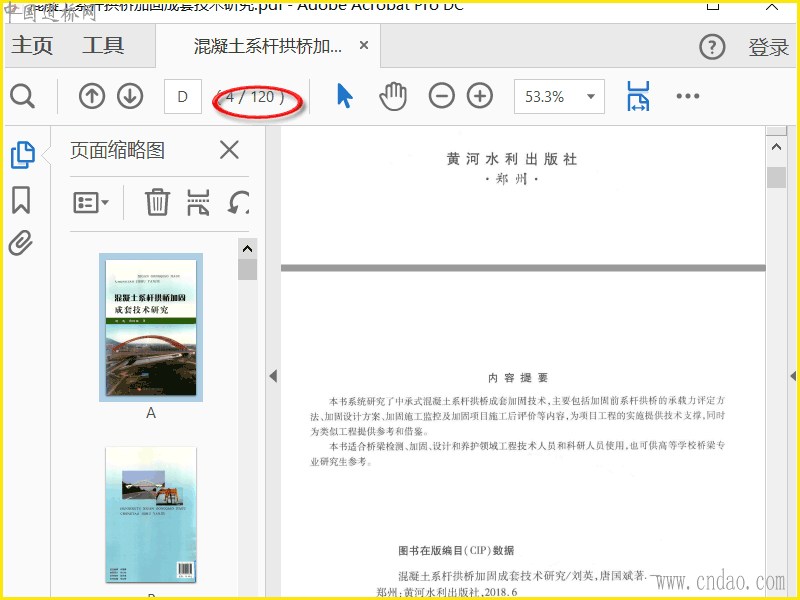Expand right tools pane arrow
This screenshot has height=600, width=800.
[x=793, y=376]
